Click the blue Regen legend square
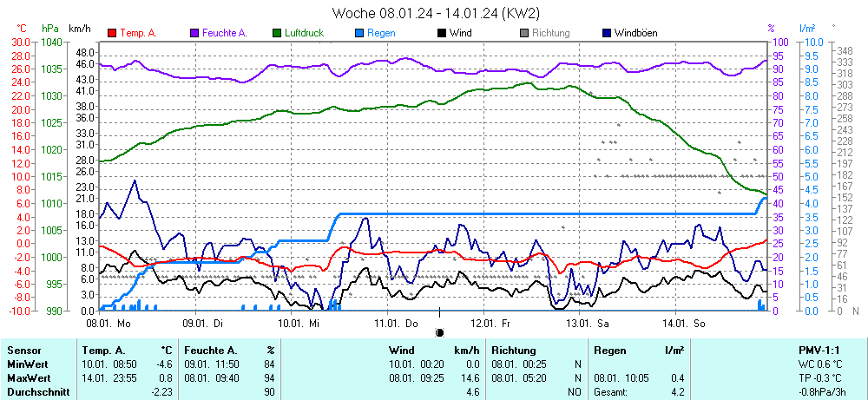The height and width of the screenshot is (400, 868). pos(359,33)
